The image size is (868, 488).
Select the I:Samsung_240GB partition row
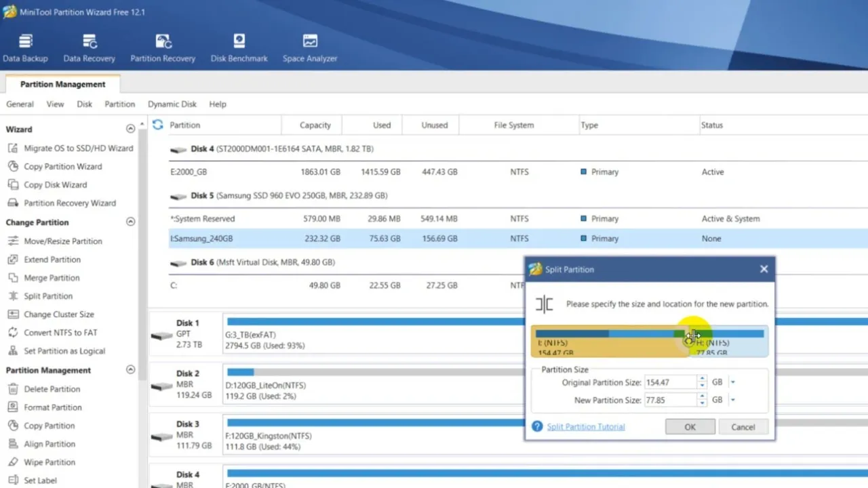pos(518,238)
